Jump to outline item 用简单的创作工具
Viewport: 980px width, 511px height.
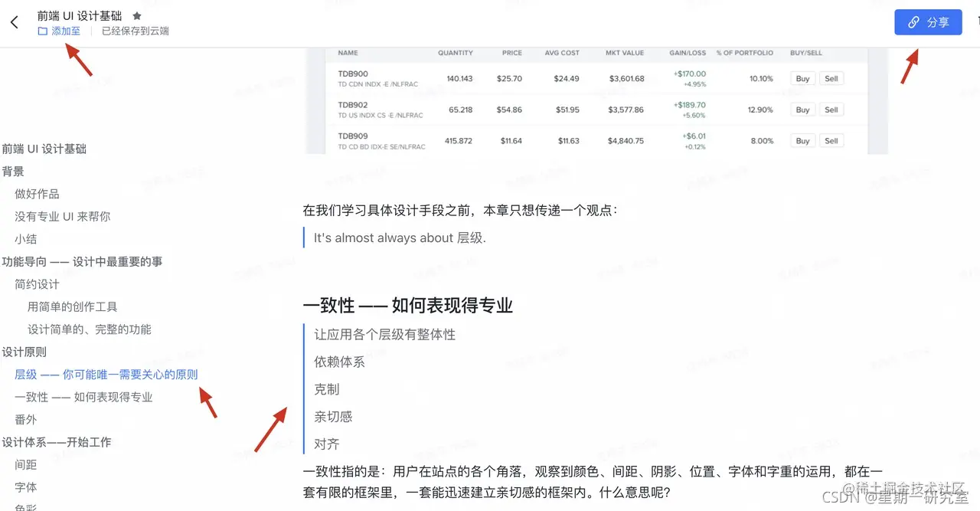click(73, 306)
